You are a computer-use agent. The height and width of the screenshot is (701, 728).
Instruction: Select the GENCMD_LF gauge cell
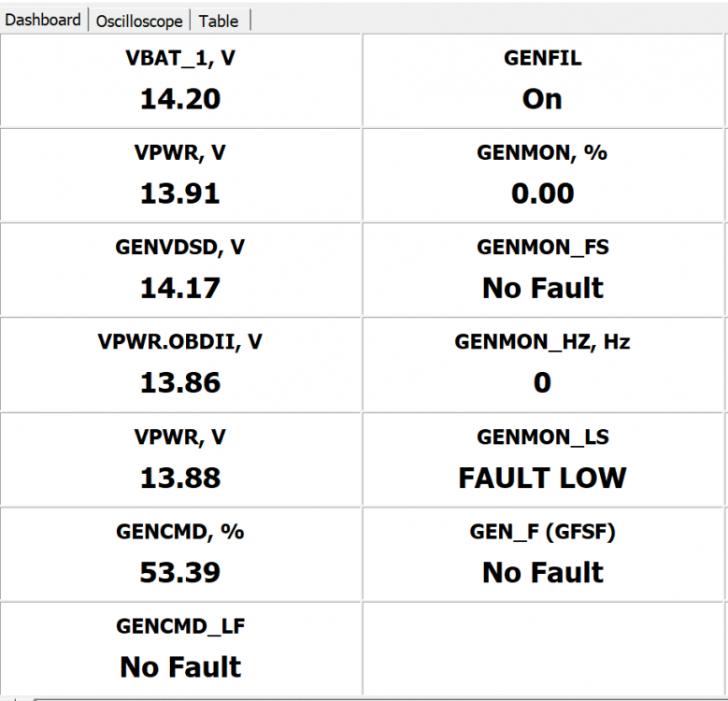coord(180,649)
